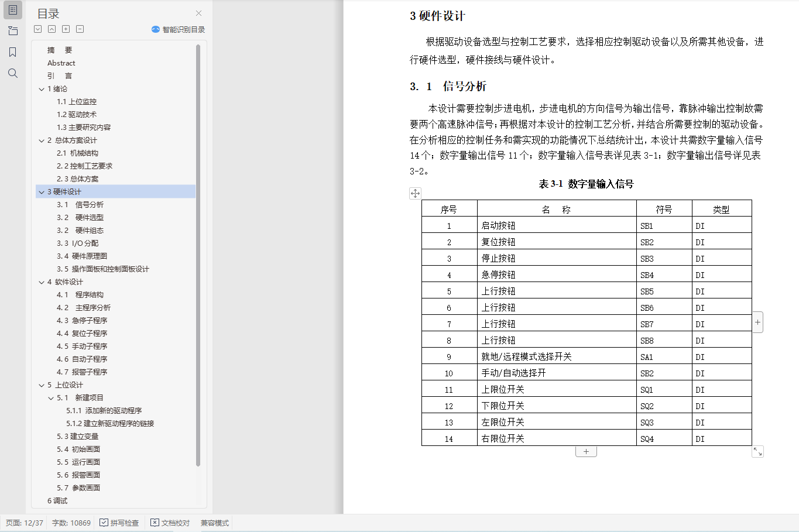Click the outline pane vertical scrollbar

coord(198,255)
